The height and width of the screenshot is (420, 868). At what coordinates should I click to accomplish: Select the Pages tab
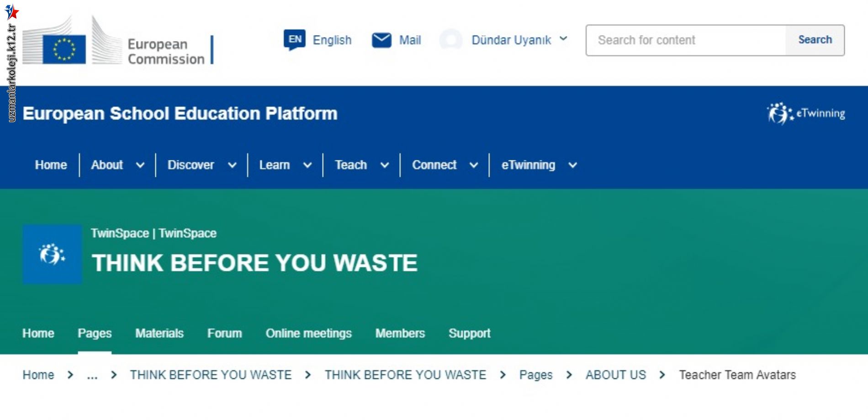pyautogui.click(x=95, y=333)
